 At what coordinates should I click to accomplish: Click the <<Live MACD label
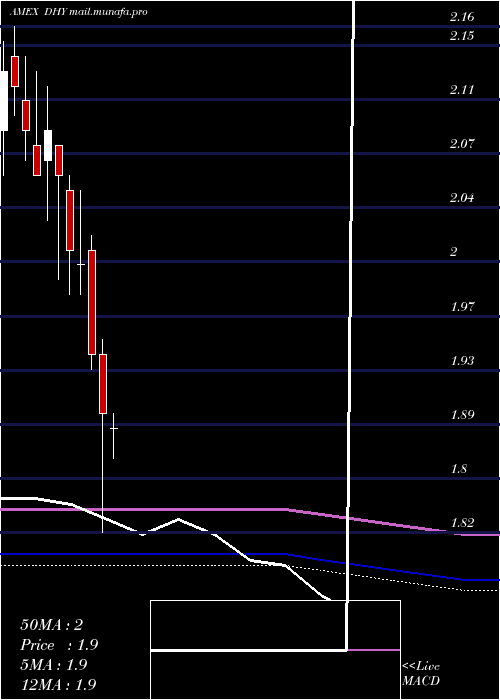(421, 674)
